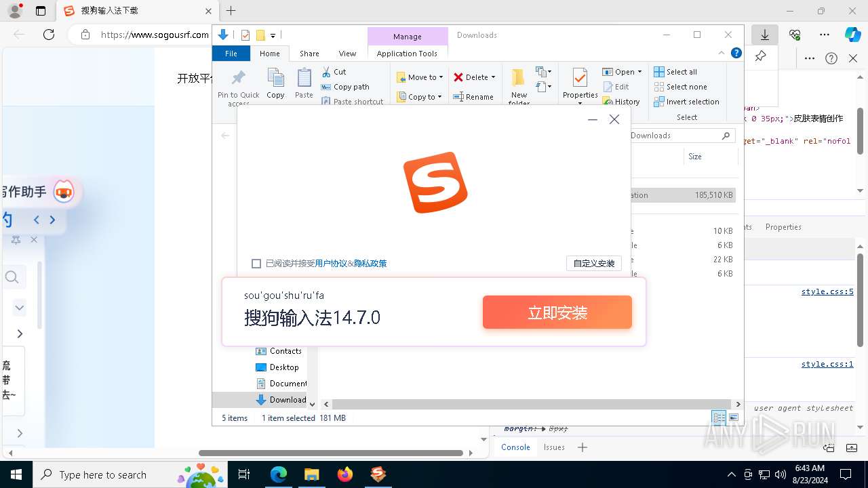The height and width of the screenshot is (488, 868).
Task: Refresh the Edge page
Action: coord(49,35)
